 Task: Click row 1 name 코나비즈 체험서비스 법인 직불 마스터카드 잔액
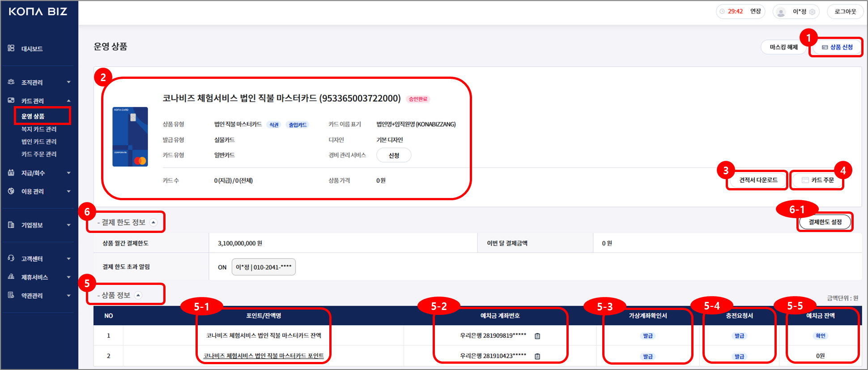[264, 336]
